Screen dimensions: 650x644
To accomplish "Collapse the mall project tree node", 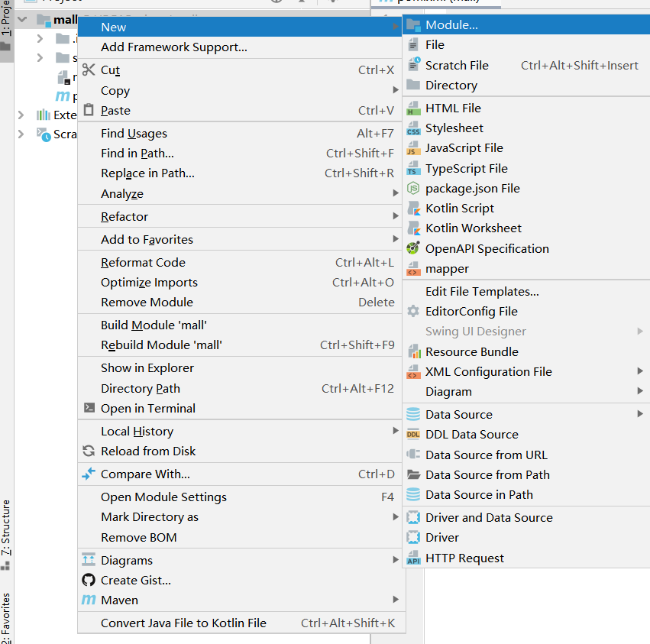I will [x=22, y=20].
